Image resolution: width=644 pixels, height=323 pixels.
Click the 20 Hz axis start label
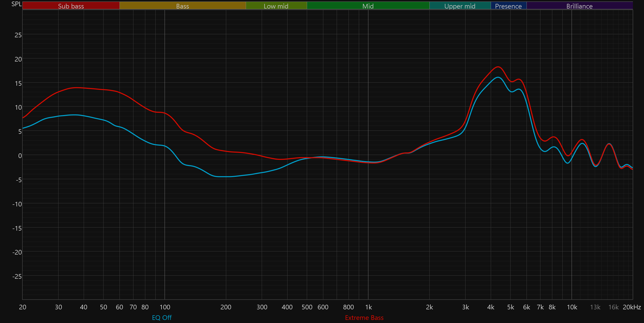coord(23,307)
